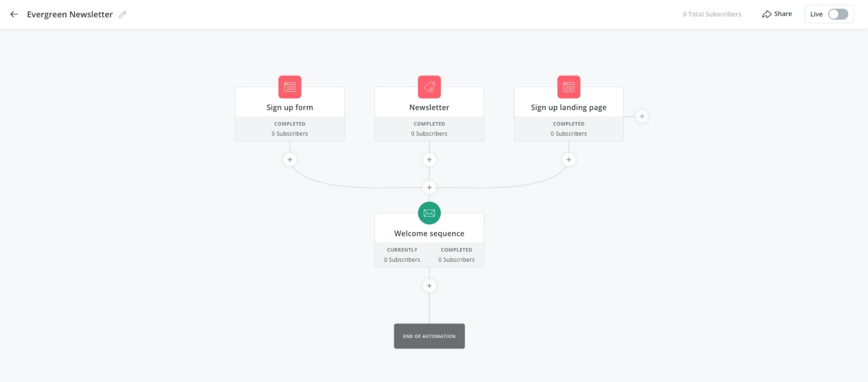868x382 pixels.
Task: Open the Welcome sequence node
Action: 429,234
